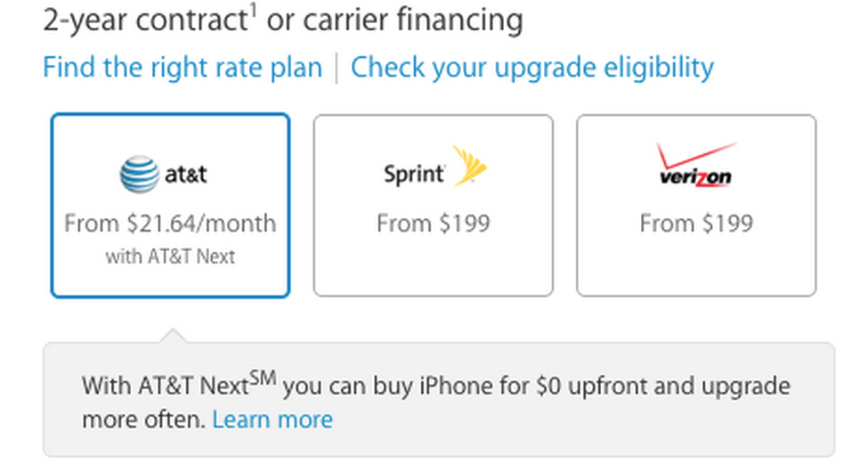The height and width of the screenshot is (473, 868).
Task: Click the AT&T Next $0 upfront description
Action: [436, 387]
